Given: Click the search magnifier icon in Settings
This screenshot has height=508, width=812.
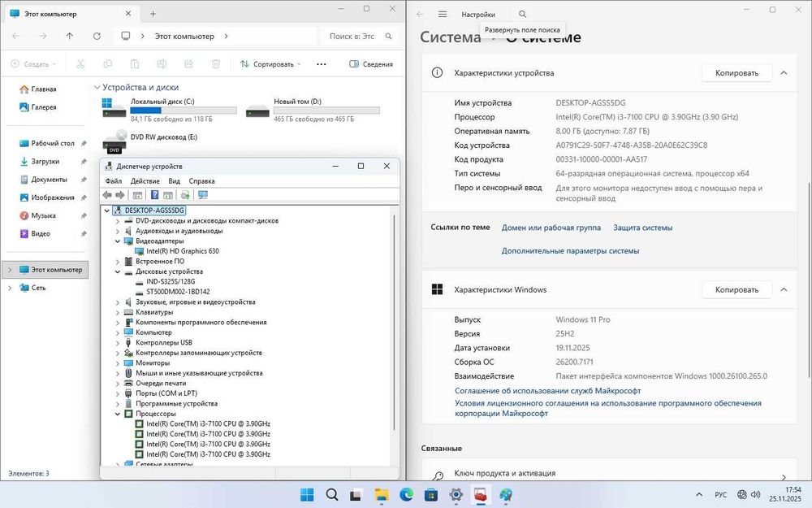Looking at the screenshot, I should pos(522,15).
